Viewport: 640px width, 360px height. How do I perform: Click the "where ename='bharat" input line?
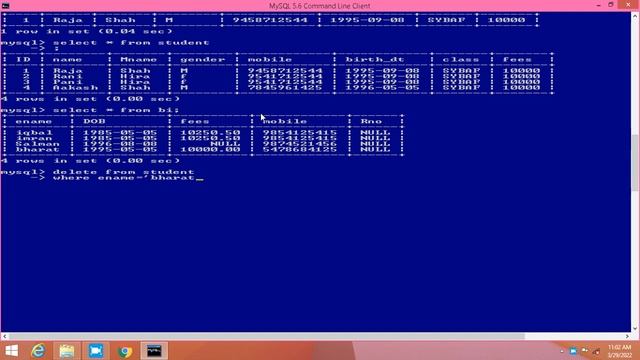[124, 178]
